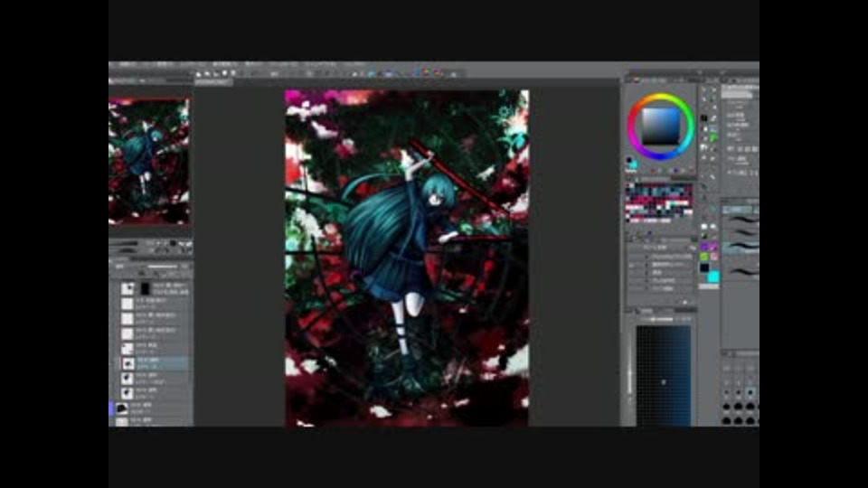Select the dark navy color swatch above the cyan one
868x488 pixels.
pos(704,267)
